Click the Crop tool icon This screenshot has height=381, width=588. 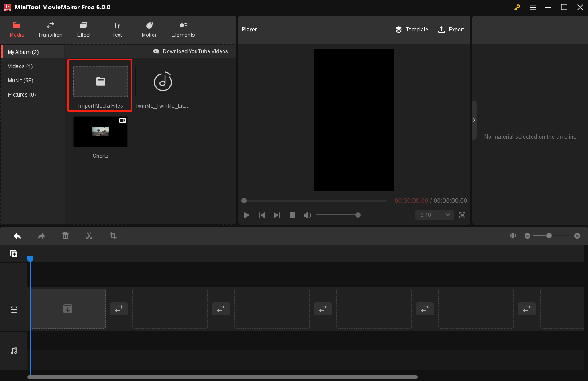click(113, 236)
